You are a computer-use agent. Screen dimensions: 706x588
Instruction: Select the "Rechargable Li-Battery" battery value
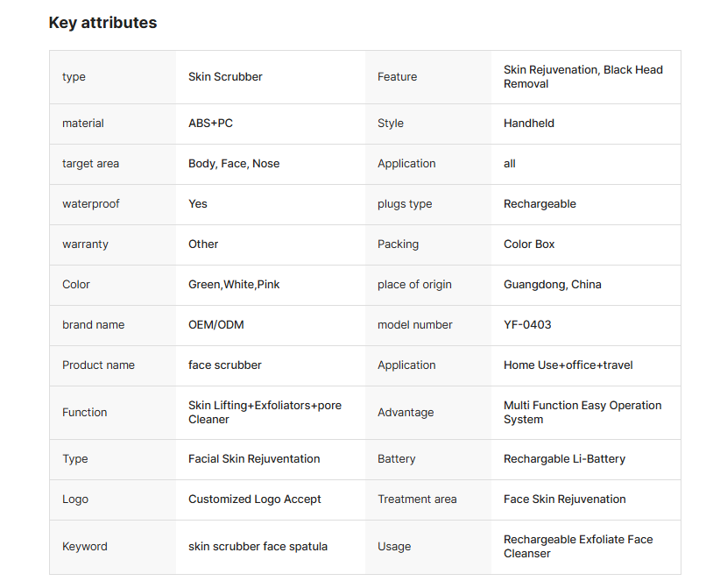pyautogui.click(x=564, y=459)
